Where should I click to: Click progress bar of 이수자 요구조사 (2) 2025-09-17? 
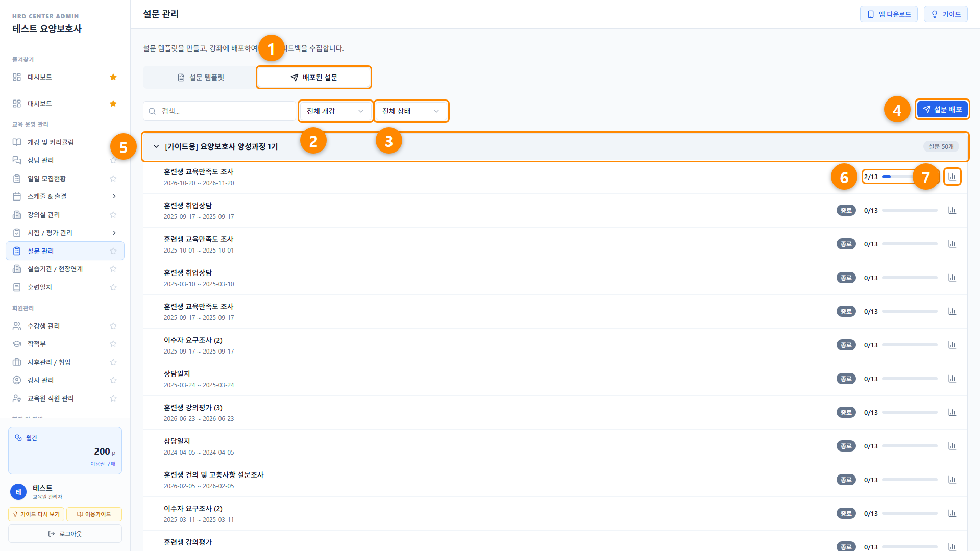tap(910, 345)
